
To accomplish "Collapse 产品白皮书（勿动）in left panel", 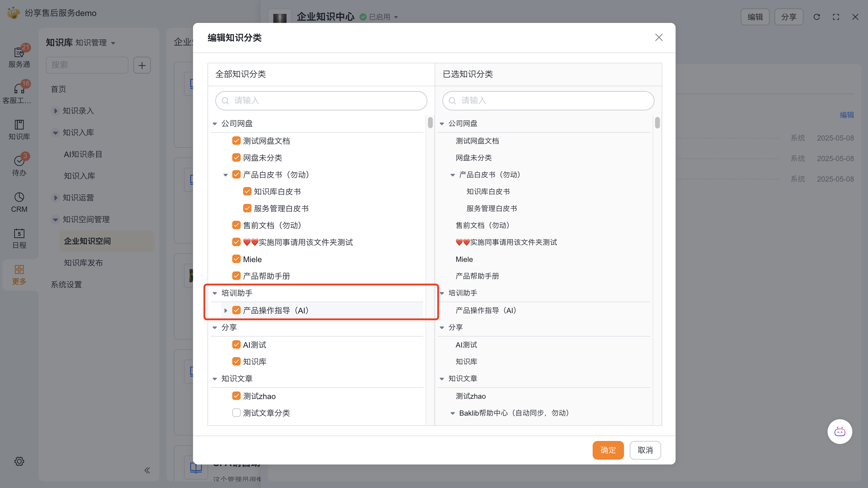I will (225, 175).
